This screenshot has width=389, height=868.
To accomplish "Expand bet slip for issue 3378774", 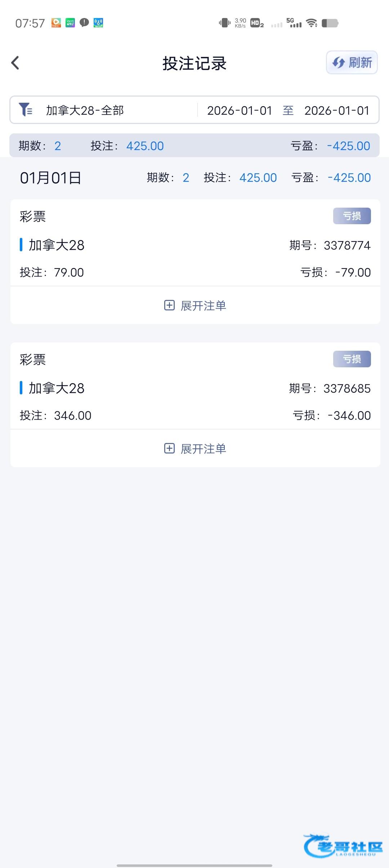I will click(195, 306).
